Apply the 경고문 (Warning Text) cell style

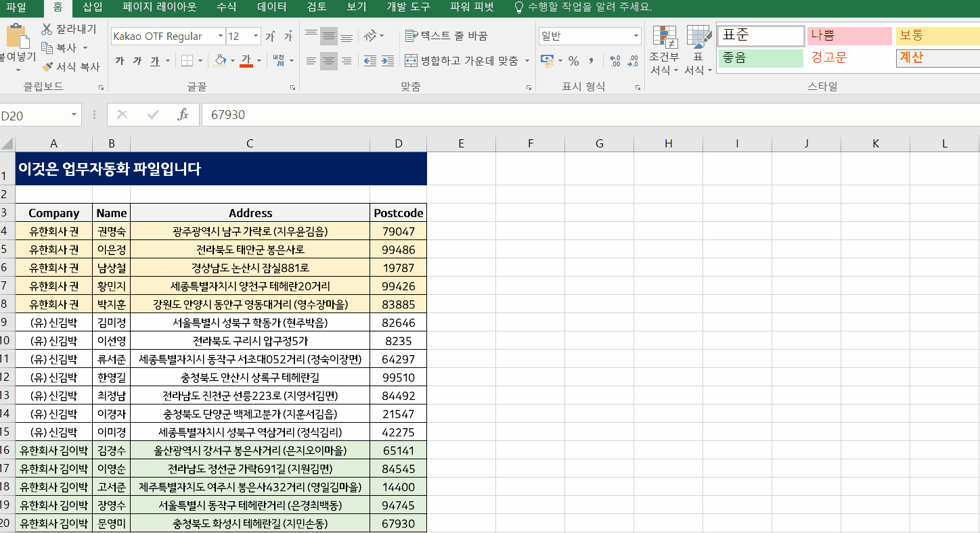pyautogui.click(x=849, y=58)
